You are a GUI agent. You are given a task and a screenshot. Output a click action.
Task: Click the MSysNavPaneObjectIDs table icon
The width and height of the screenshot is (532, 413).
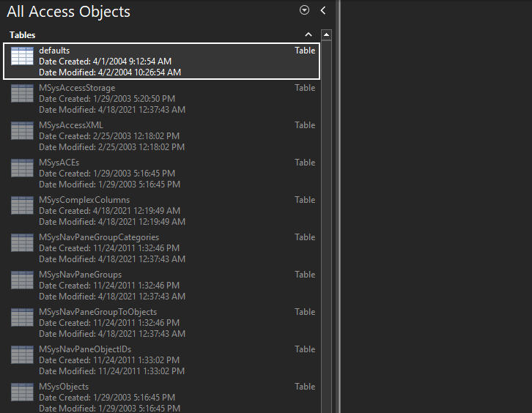pos(22,354)
